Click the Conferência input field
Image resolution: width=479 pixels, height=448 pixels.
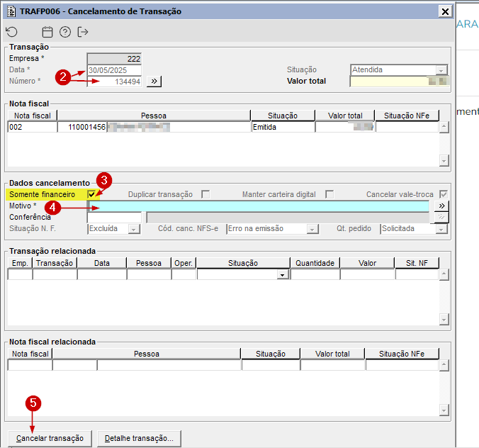[x=114, y=218]
